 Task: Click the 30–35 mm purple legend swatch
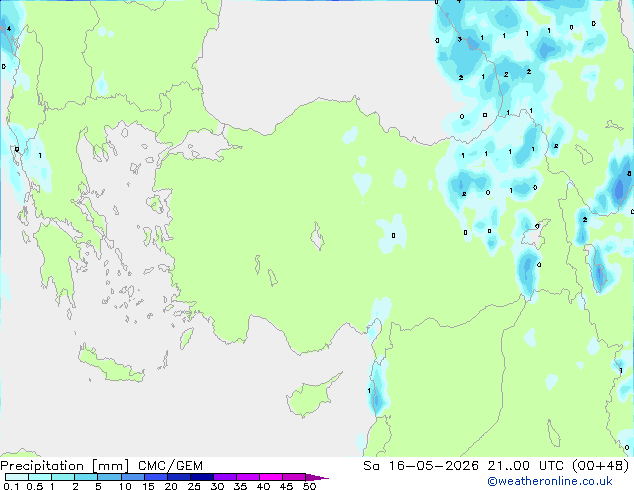(x=225, y=477)
